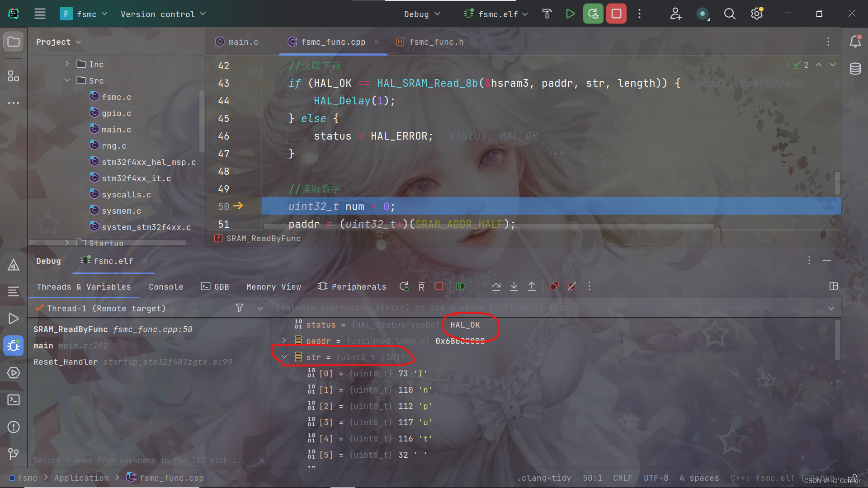Toggle the variables filter in Threads panel
Image resolution: width=868 pixels, height=488 pixels.
[x=240, y=308]
